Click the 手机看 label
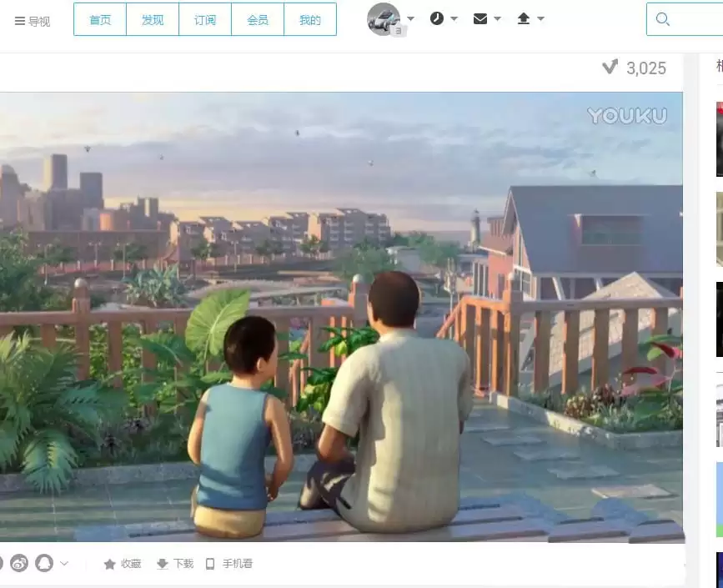Viewport: 723px width, 588px height. [x=238, y=564]
